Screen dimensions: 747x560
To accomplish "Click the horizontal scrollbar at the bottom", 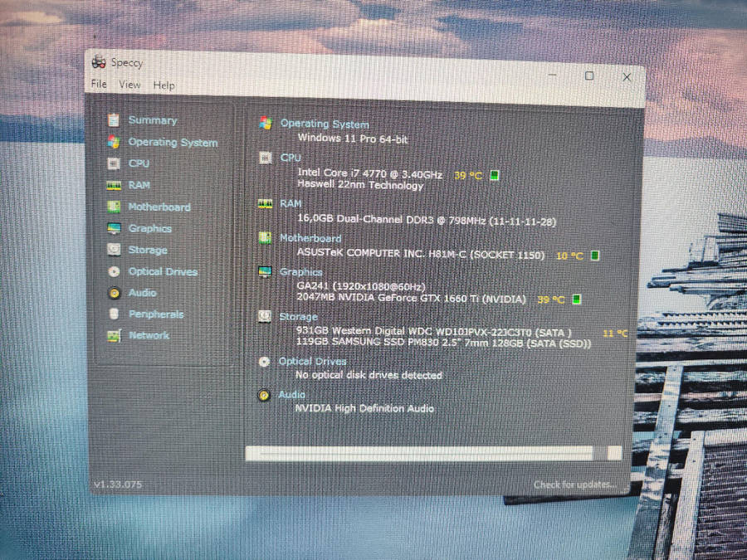I will tap(419, 453).
